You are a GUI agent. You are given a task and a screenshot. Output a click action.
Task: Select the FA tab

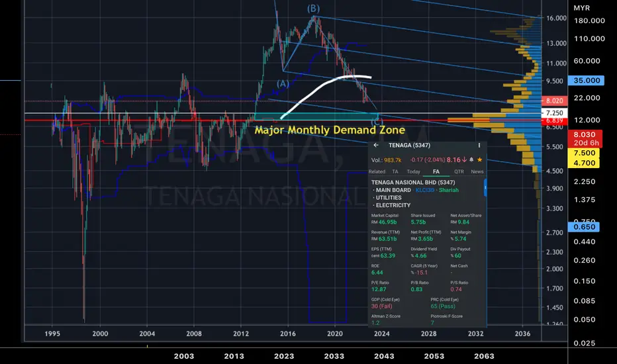tap(436, 171)
